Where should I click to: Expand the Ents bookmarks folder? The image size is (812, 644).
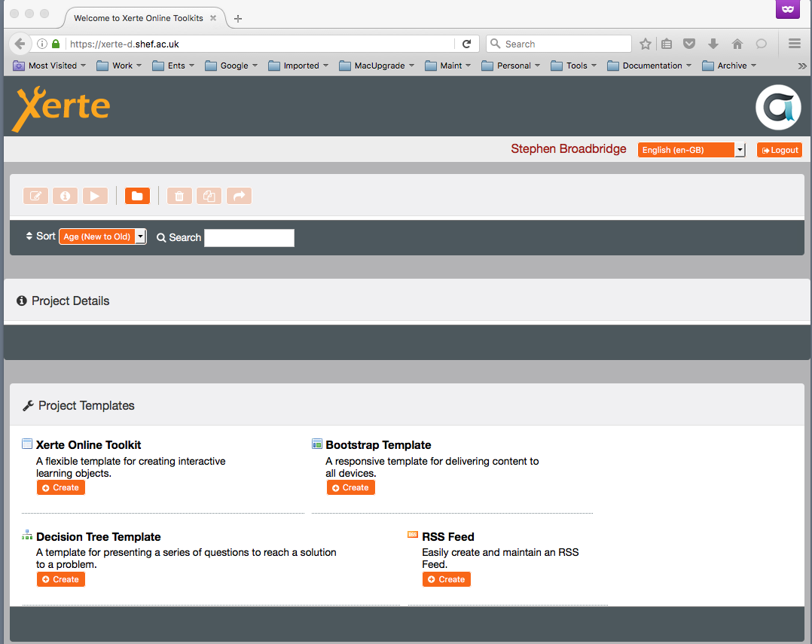(x=173, y=66)
